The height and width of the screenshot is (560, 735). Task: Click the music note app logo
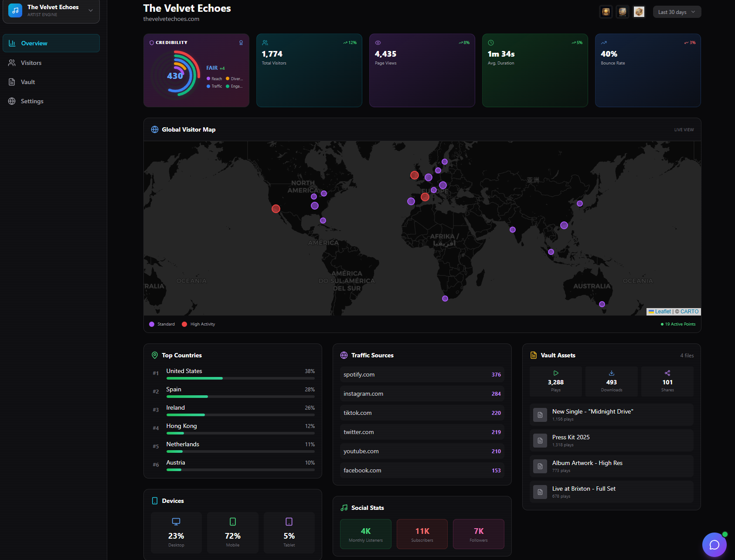coord(15,10)
